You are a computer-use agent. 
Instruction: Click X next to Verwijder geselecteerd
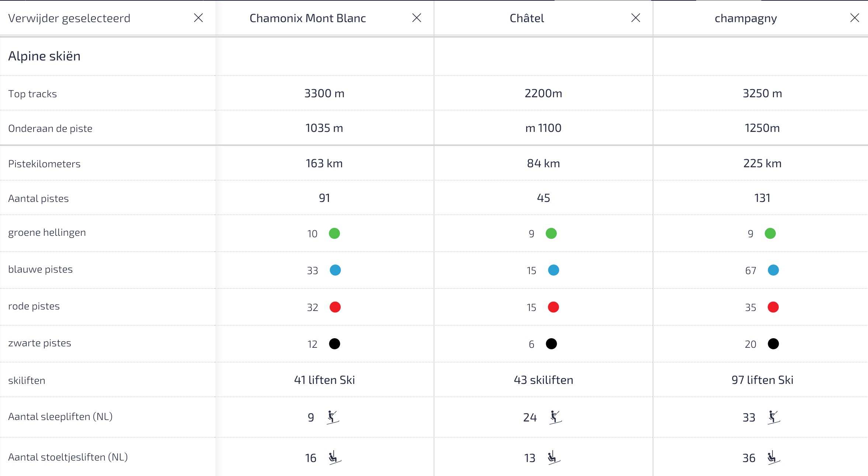pyautogui.click(x=198, y=18)
